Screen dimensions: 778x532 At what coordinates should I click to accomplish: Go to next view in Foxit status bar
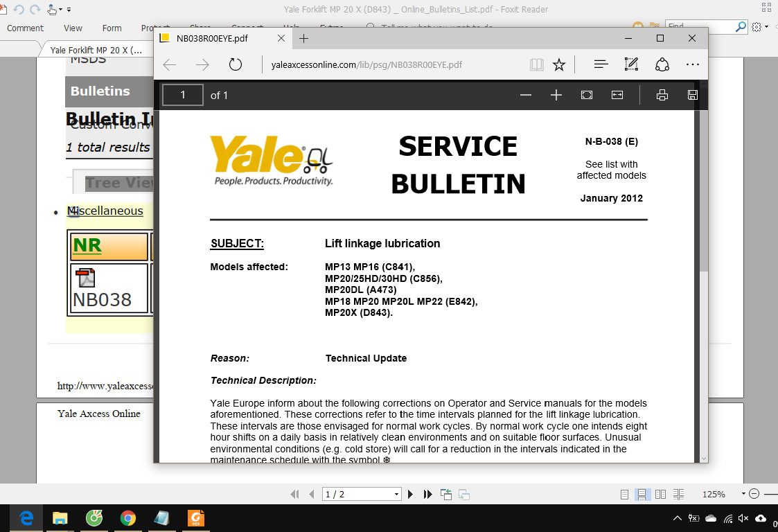464,494
